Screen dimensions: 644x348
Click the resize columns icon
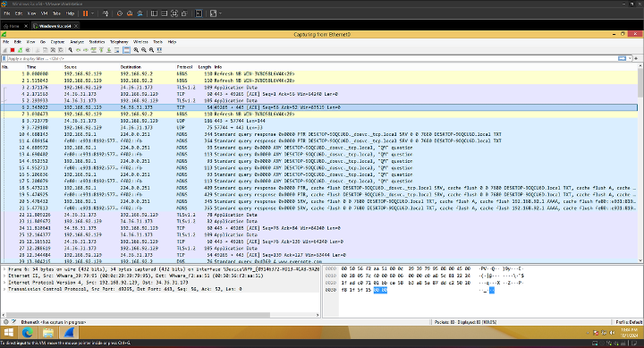pos(159,50)
